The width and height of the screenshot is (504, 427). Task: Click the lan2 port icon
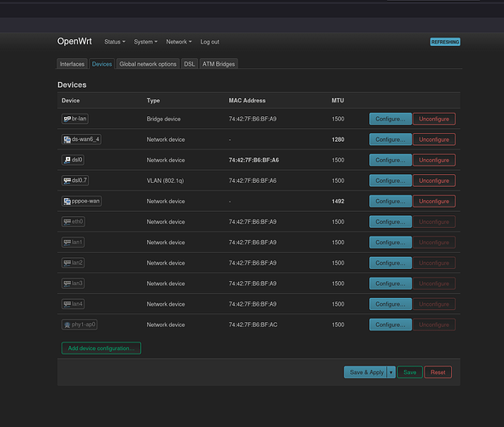coord(67,263)
